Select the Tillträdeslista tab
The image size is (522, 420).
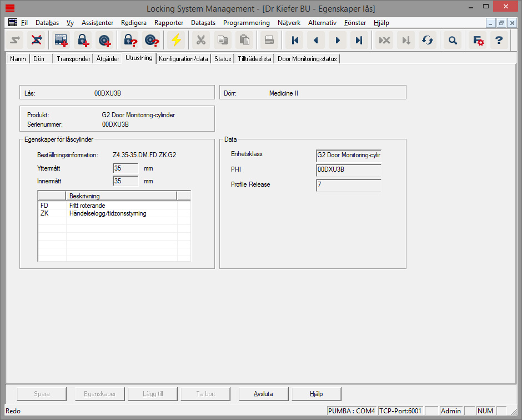coord(254,59)
